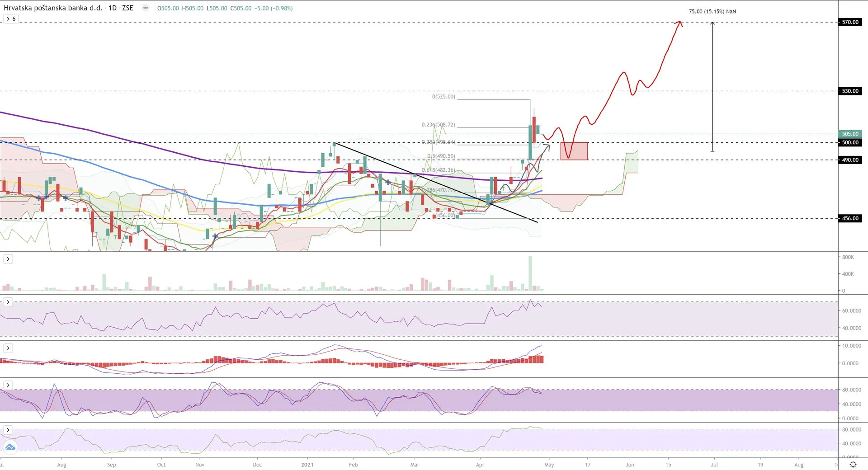Expand the collapsed indicator legend showing 6
Screen dimensions: 868x470
11,19
